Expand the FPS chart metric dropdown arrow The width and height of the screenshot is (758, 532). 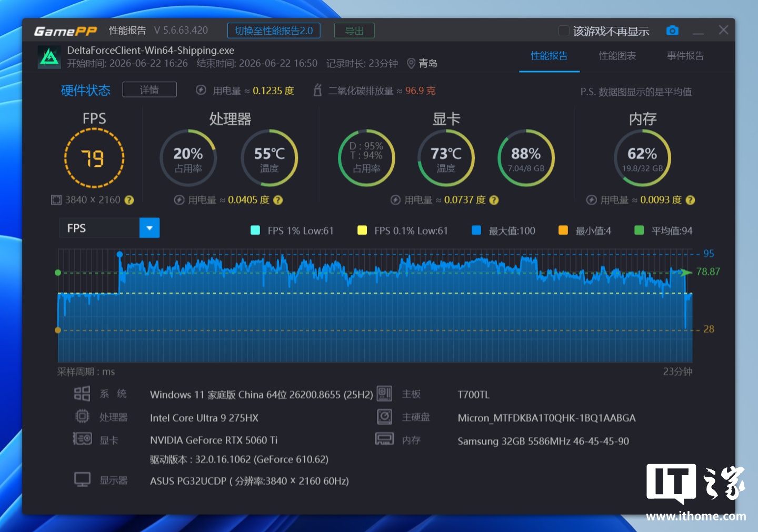click(149, 228)
